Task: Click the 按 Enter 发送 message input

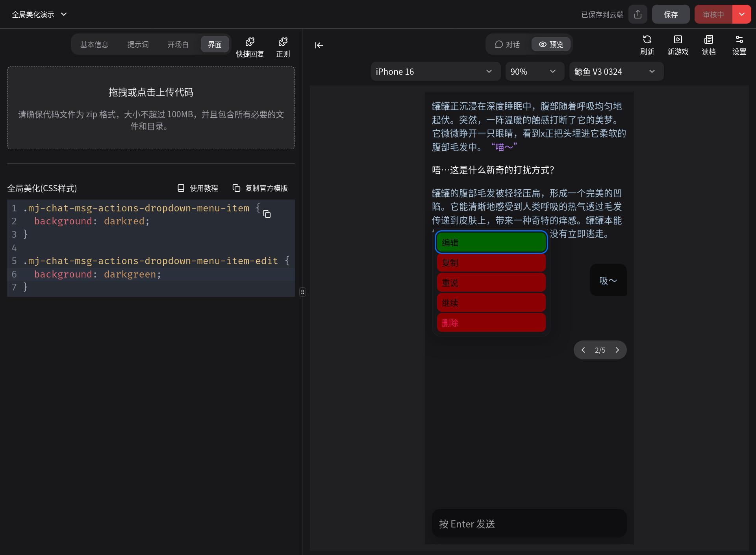Action: pos(529,524)
